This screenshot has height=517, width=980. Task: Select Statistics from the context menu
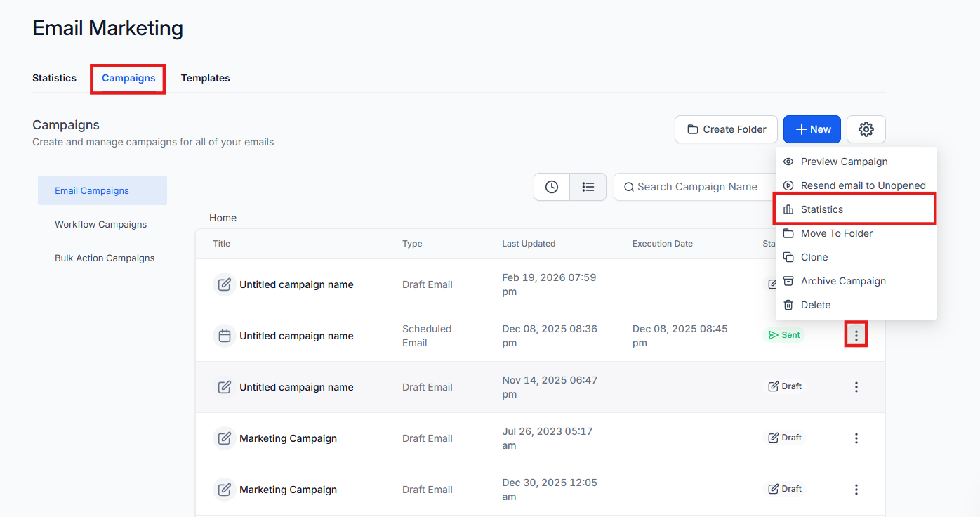[821, 209]
